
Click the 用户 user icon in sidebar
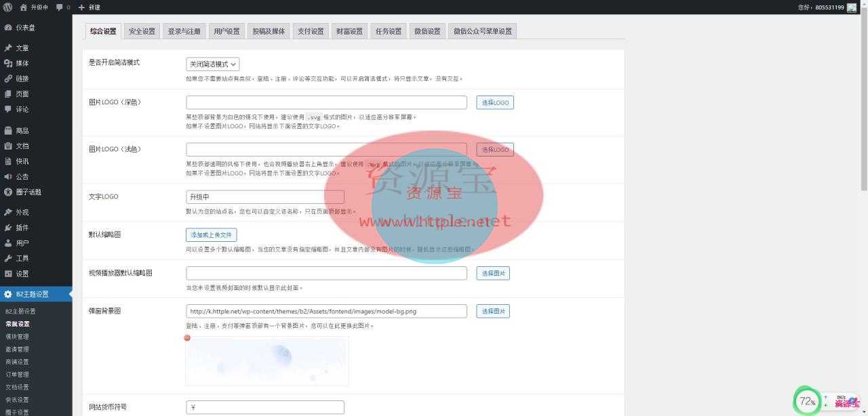7,243
